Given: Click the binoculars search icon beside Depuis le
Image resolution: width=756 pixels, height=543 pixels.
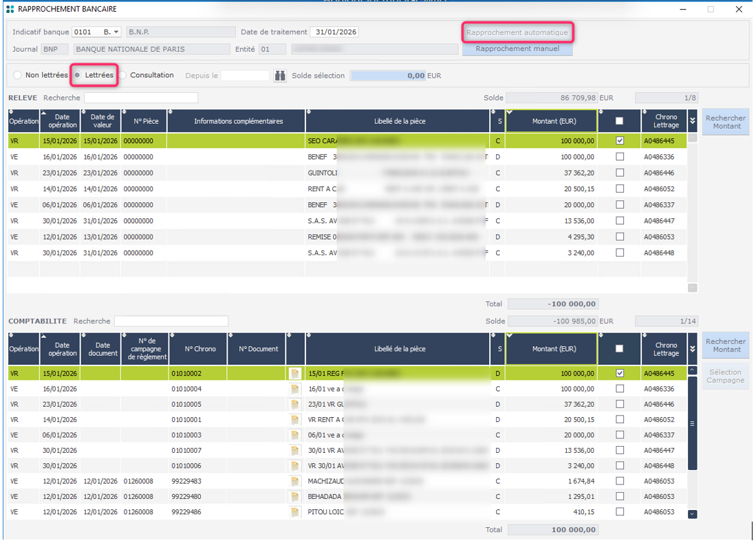Looking at the screenshot, I should [279, 76].
